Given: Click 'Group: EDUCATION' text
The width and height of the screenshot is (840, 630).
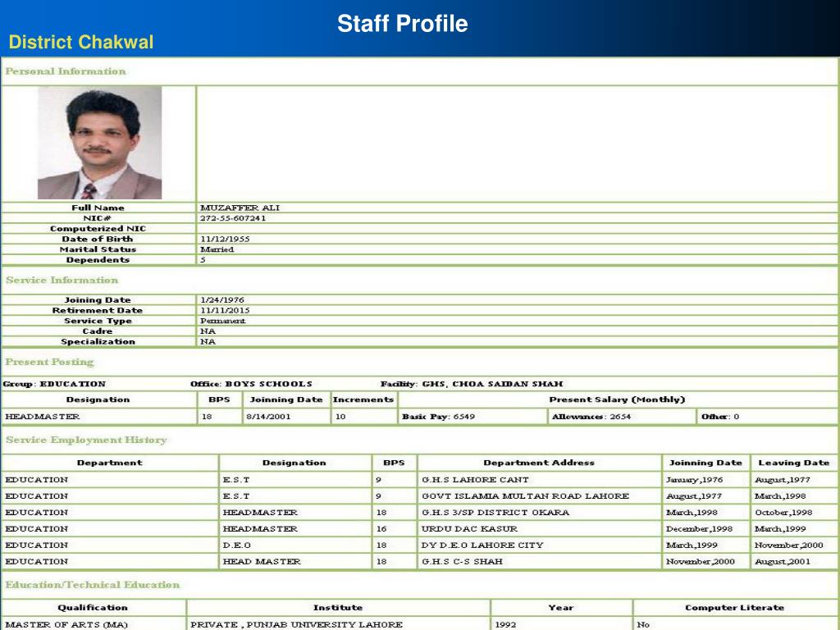Looking at the screenshot, I should tap(54, 384).
